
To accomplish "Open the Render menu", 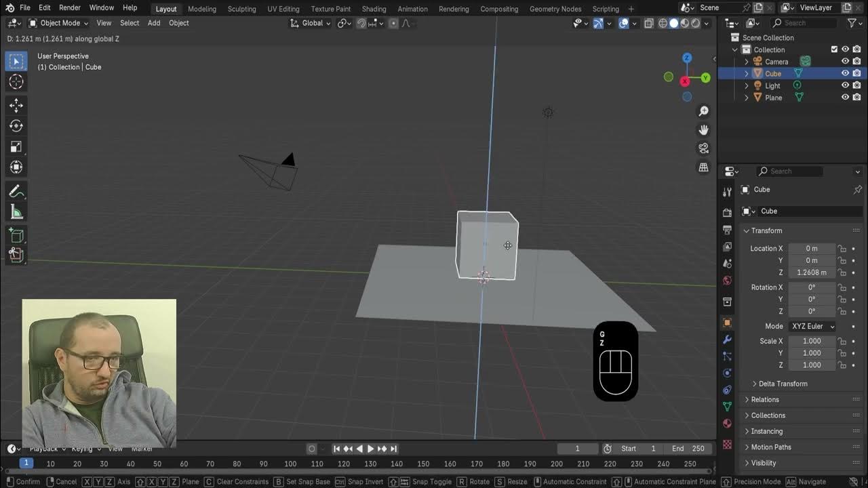I will point(70,7).
